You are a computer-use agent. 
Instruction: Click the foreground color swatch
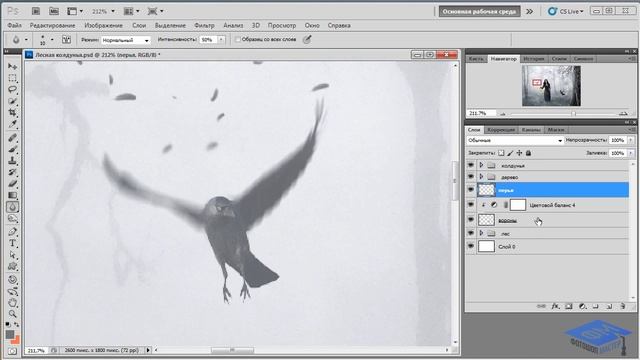10,334
